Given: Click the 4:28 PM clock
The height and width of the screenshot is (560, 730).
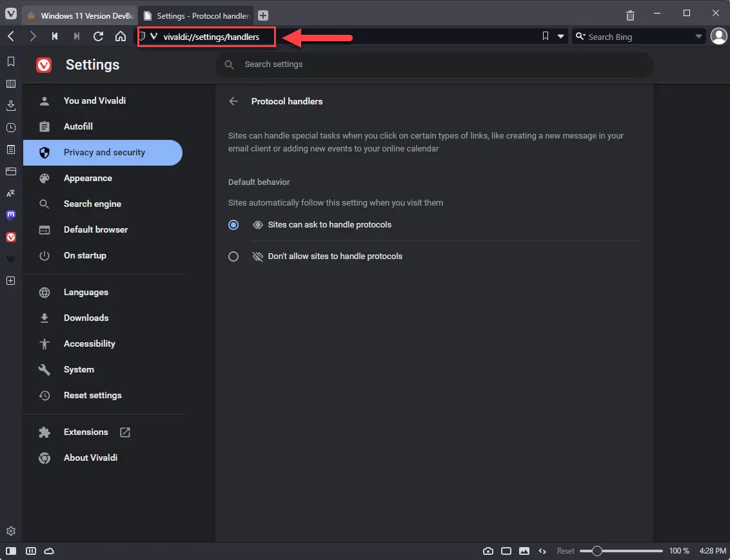Looking at the screenshot, I should pyautogui.click(x=713, y=551).
